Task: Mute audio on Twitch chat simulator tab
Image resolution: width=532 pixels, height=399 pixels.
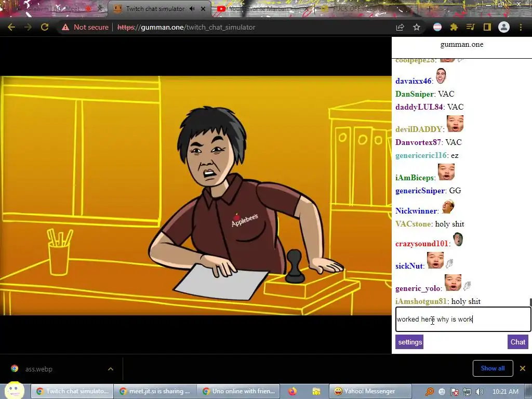Action: [x=192, y=9]
